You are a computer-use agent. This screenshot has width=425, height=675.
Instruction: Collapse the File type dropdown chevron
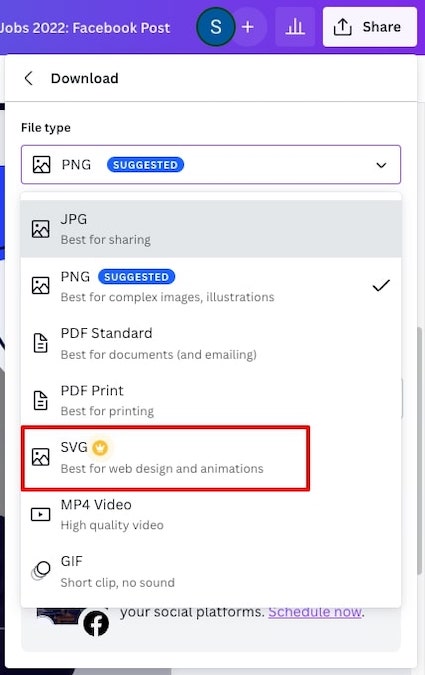[x=381, y=165]
